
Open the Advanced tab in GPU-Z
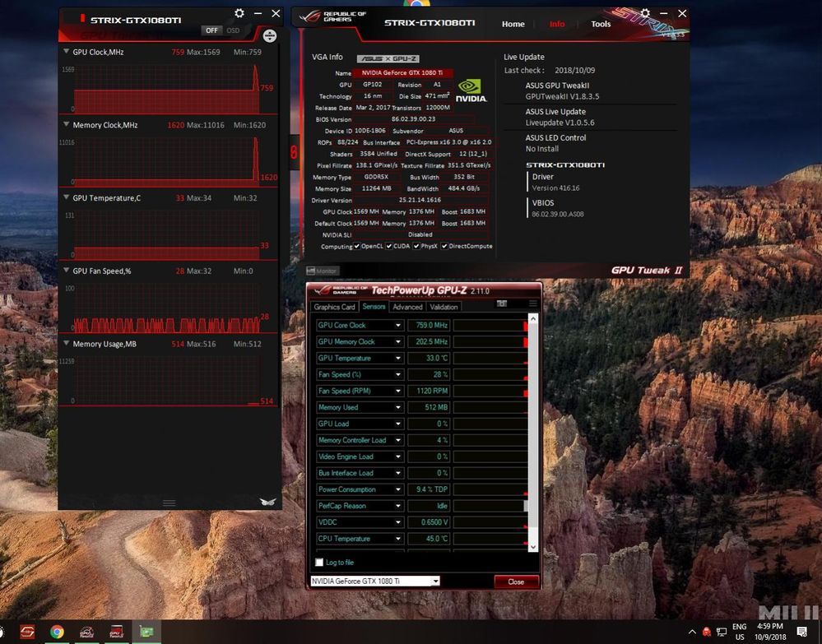click(407, 307)
